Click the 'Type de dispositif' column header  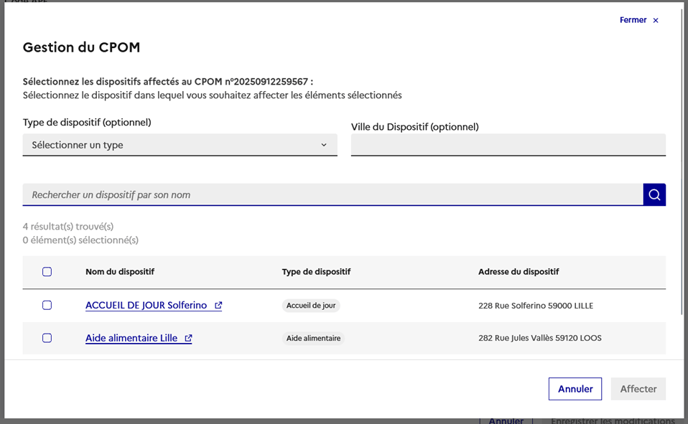(x=316, y=272)
